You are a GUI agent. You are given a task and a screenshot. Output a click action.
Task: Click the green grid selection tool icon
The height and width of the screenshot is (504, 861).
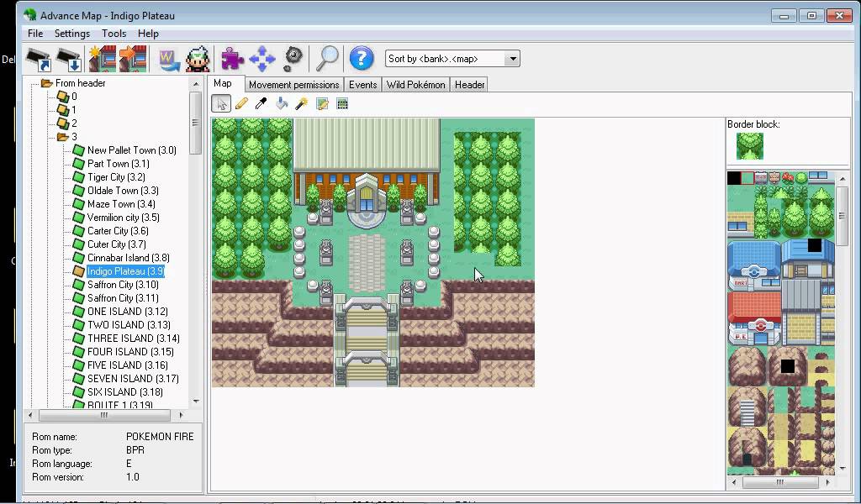coord(342,103)
